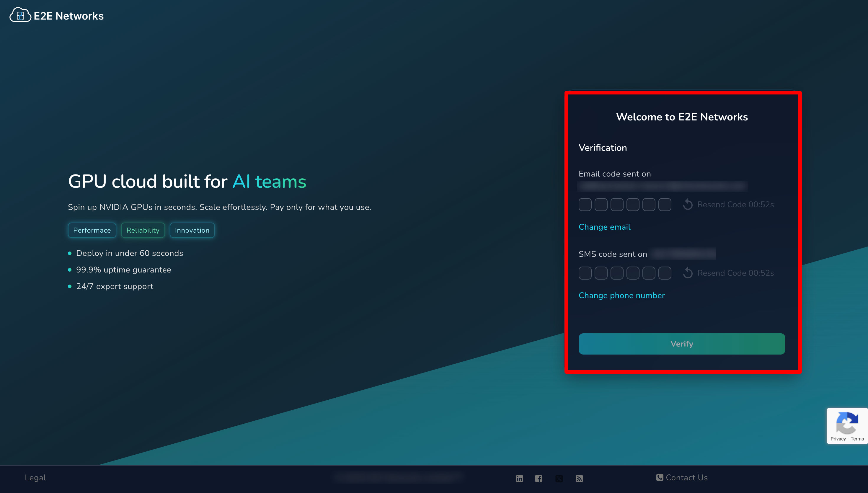This screenshot has height=493, width=868.
Task: Open the Contact Us footer link
Action: click(x=682, y=477)
